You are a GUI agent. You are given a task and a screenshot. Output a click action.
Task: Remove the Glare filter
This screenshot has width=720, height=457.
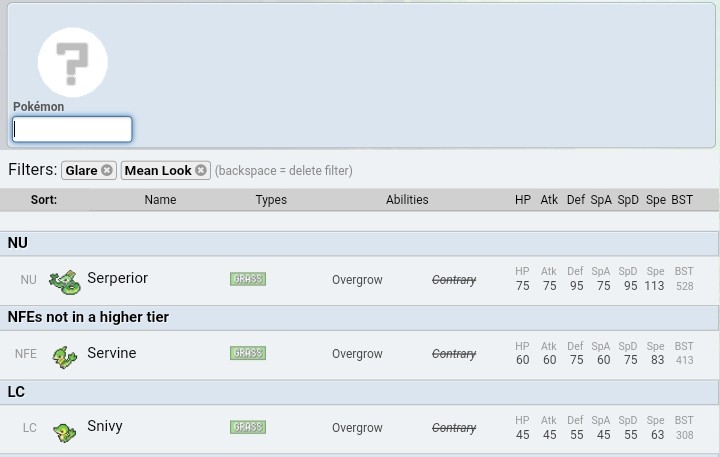pyautogui.click(x=107, y=170)
